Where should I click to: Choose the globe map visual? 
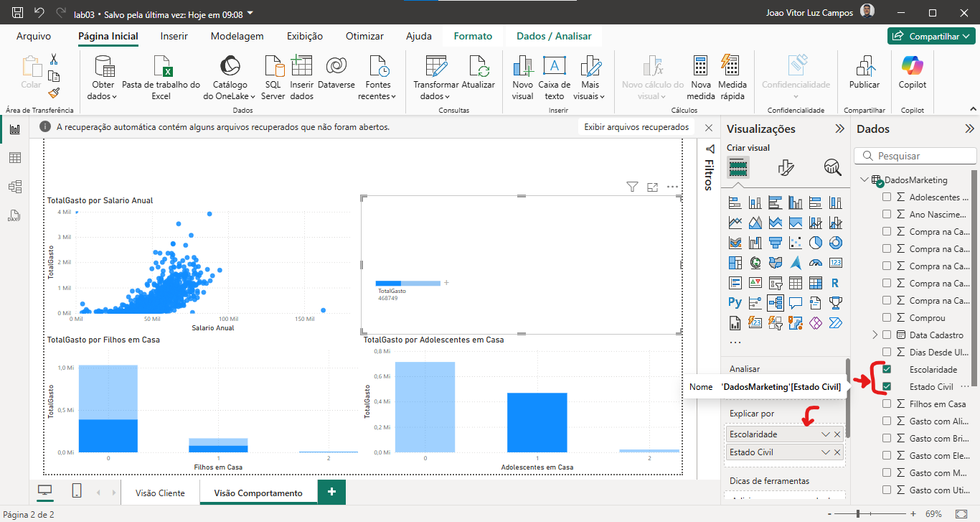pos(755,263)
